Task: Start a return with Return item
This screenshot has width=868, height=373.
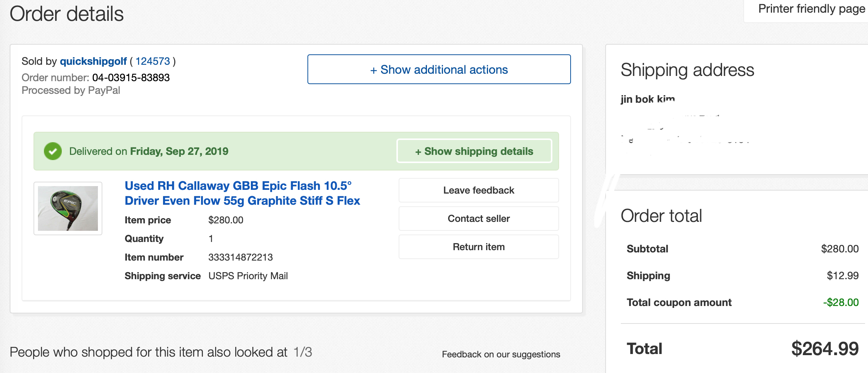Action: (478, 247)
